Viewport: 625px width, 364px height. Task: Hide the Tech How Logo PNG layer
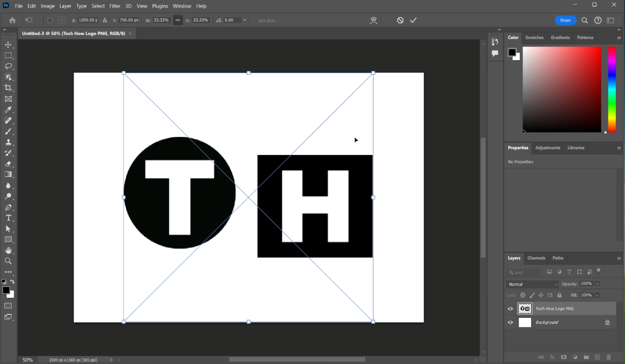coord(510,309)
